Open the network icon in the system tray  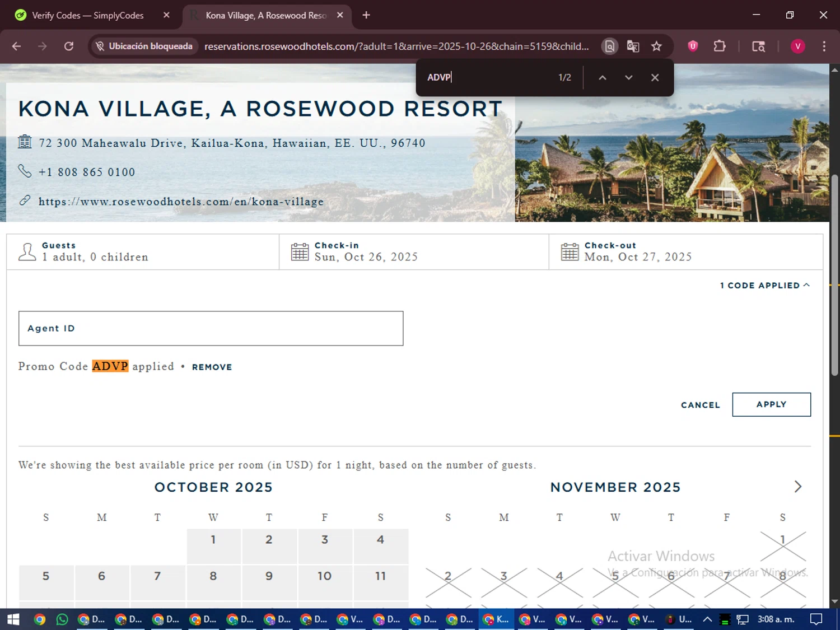coord(743,619)
